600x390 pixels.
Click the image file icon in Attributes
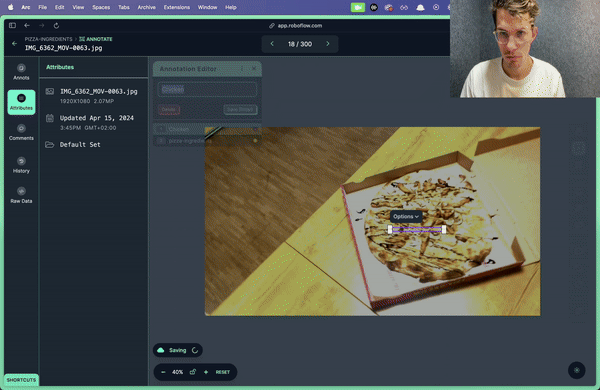(50, 91)
